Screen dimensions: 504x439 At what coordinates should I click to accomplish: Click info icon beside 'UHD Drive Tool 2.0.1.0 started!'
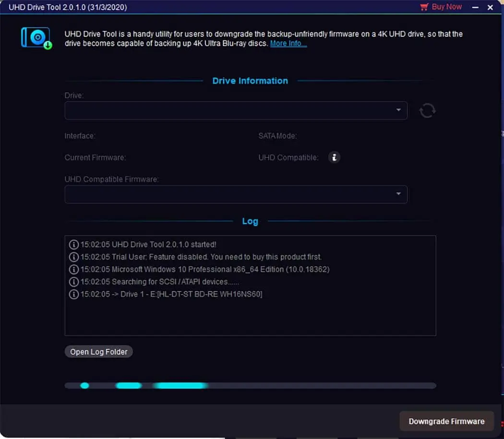pos(73,245)
